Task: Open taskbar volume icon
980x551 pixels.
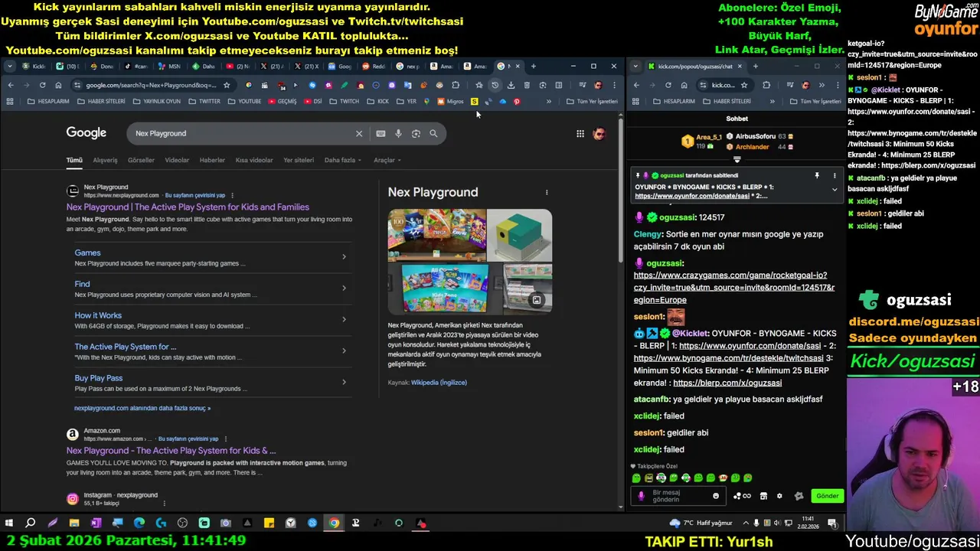Action: [x=778, y=523]
